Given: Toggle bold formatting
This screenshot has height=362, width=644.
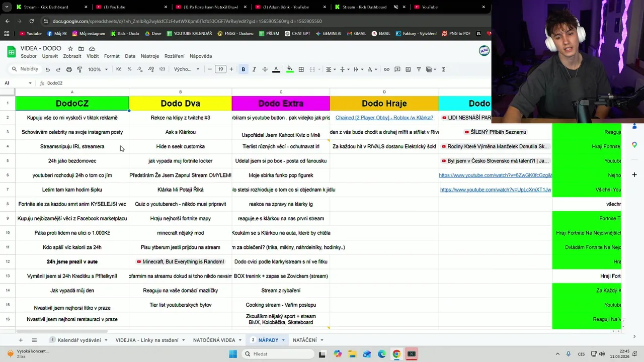Looking at the screenshot, I should [x=244, y=69].
